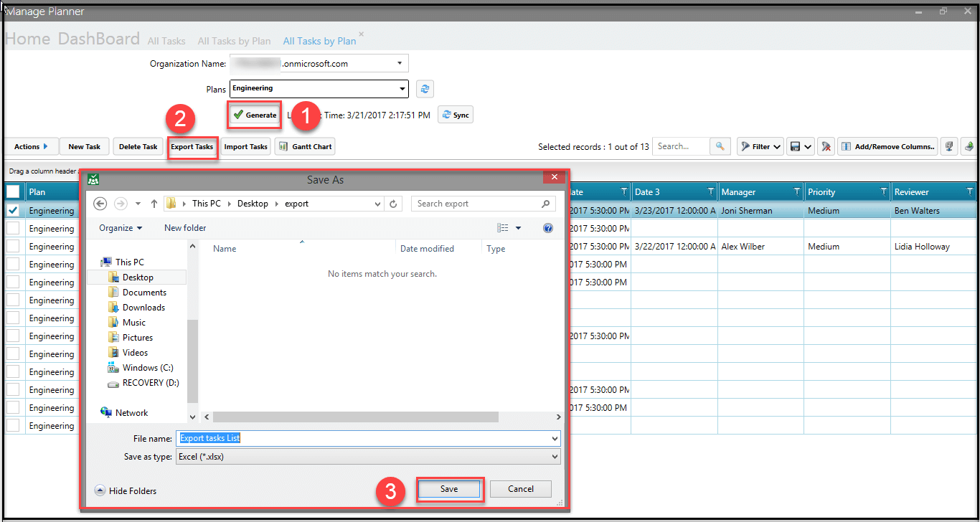Click the Import Tasks button
This screenshot has width=980, height=522.
point(245,146)
